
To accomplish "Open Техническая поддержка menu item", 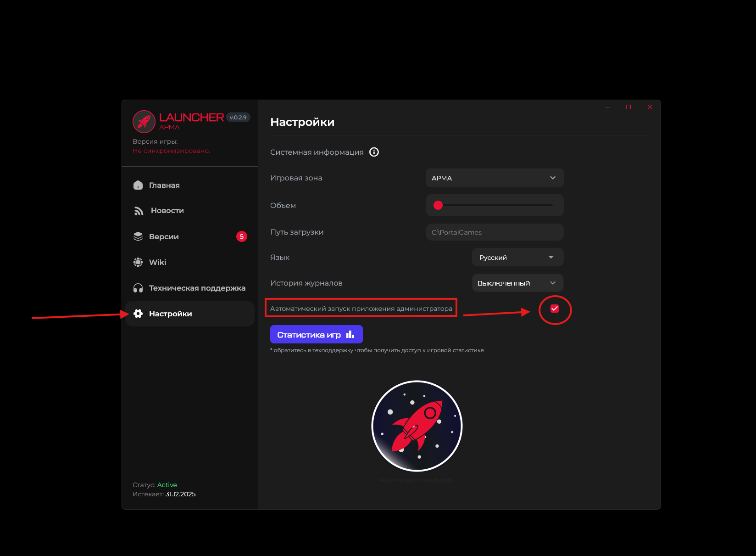I will point(197,288).
